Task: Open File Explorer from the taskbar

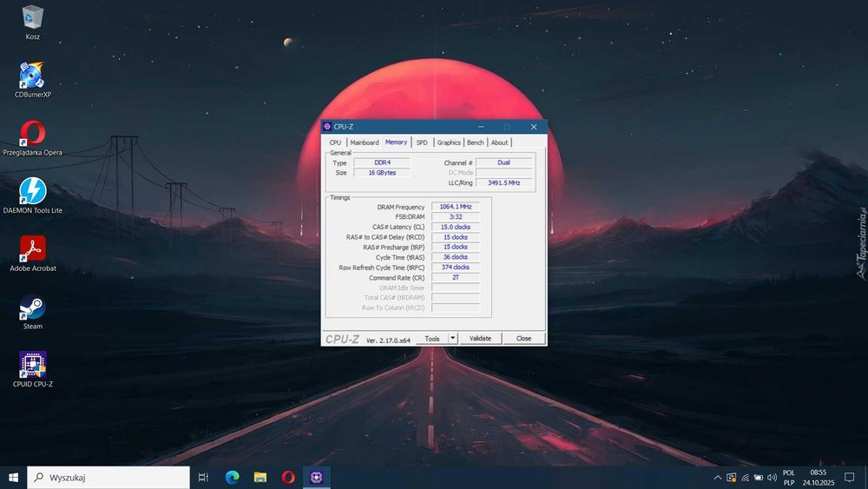Action: pos(260,477)
